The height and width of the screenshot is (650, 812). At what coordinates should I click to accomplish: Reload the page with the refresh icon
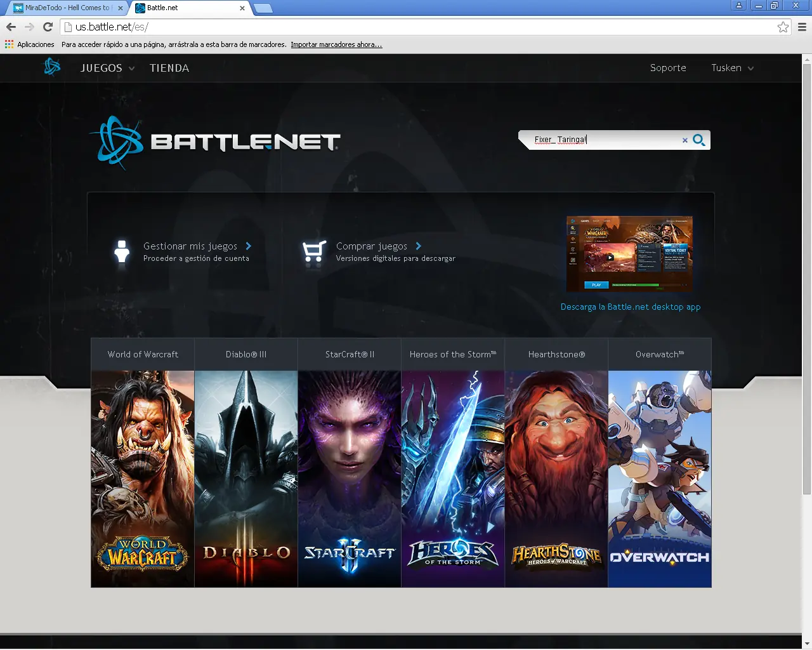[x=48, y=27]
